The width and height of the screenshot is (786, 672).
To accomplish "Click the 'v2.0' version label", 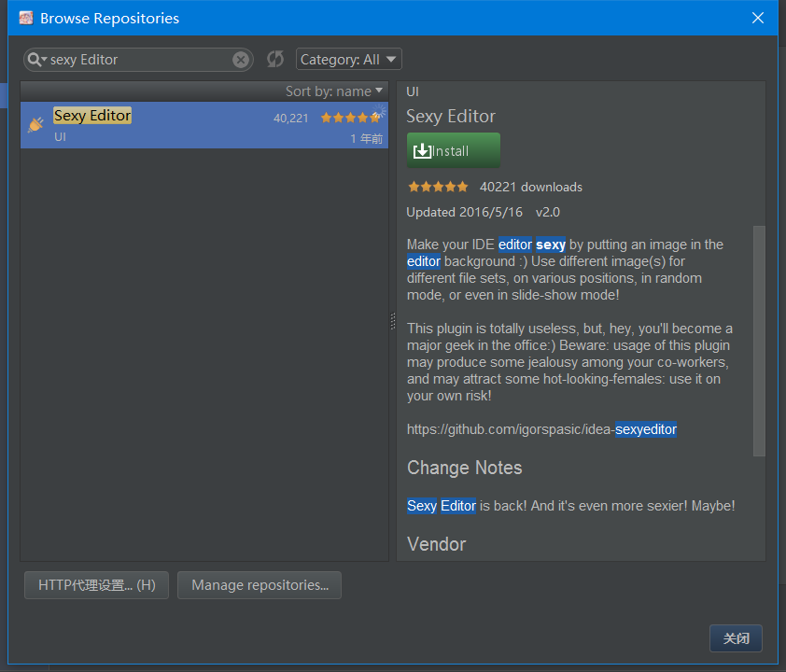I will tap(547, 213).
